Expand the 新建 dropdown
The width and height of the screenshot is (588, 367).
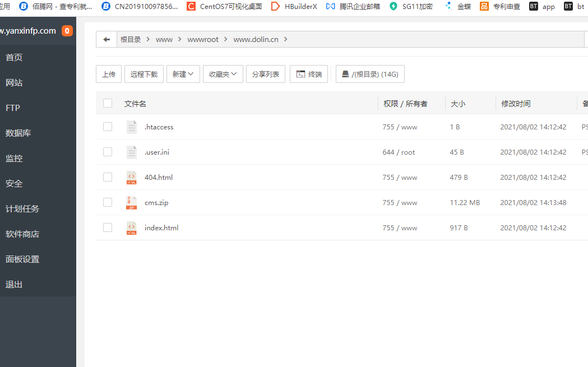(x=183, y=74)
